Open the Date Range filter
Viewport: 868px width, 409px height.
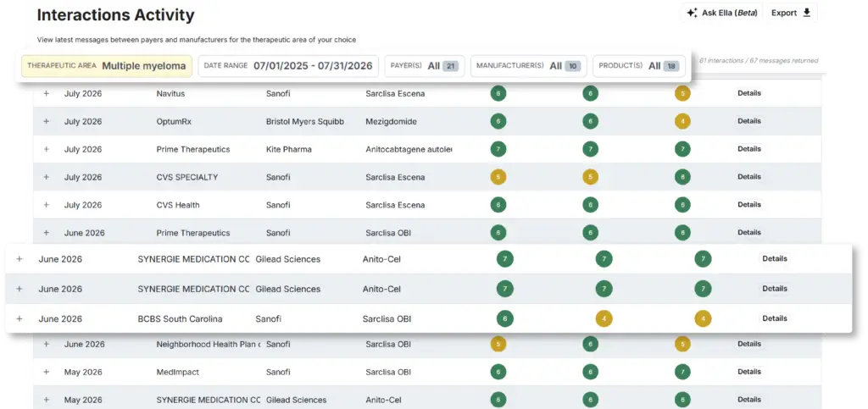coord(288,66)
